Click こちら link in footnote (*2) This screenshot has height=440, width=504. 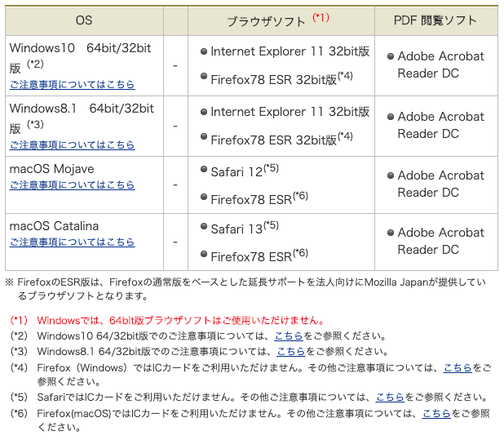pyautogui.click(x=290, y=336)
